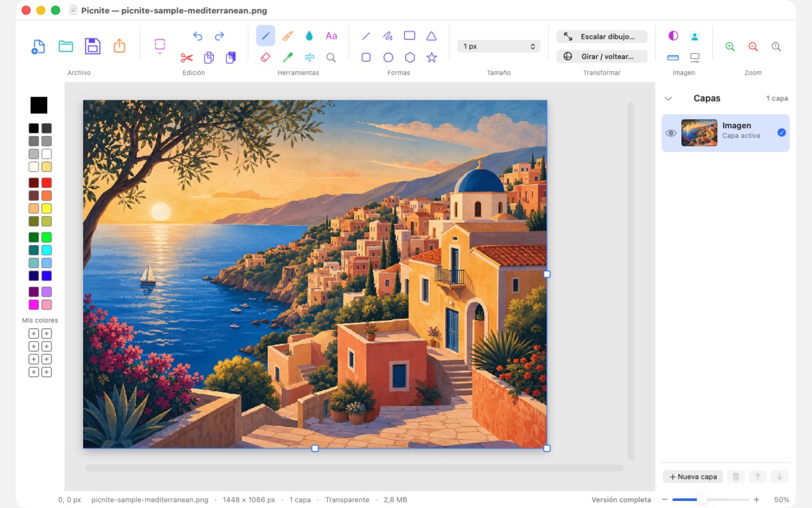812x508 pixels.
Task: Add first custom color in Mis colores
Action: pyautogui.click(x=34, y=333)
